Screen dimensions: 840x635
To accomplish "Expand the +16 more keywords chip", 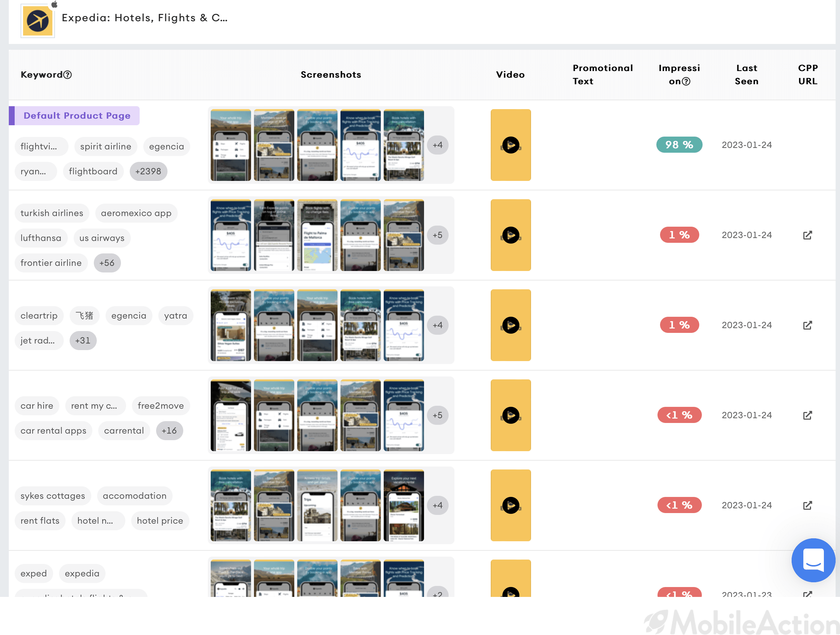I will (x=169, y=431).
